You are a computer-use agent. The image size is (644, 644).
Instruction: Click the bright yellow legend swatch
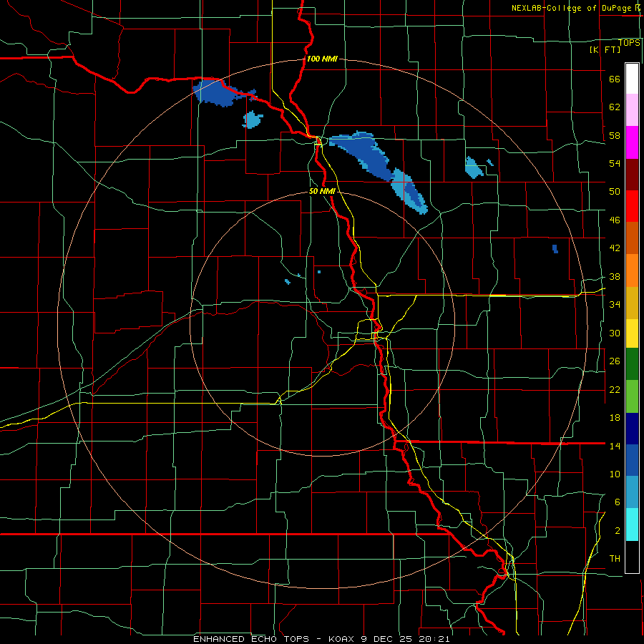click(x=632, y=333)
